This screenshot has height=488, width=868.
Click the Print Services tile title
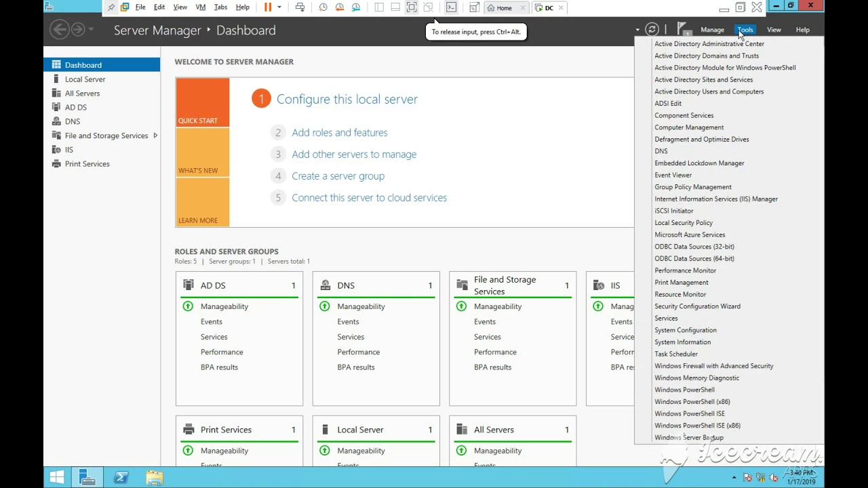pyautogui.click(x=226, y=430)
